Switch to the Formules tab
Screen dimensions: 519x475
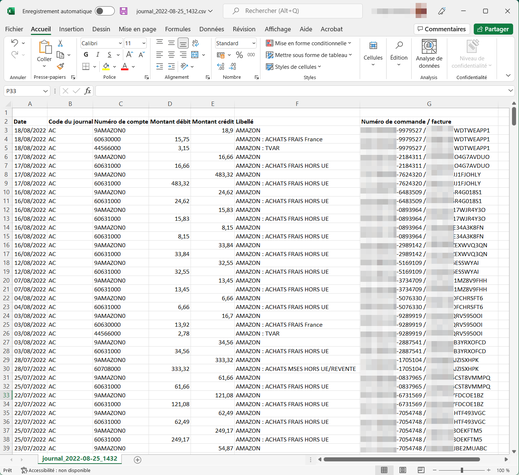[x=178, y=29]
